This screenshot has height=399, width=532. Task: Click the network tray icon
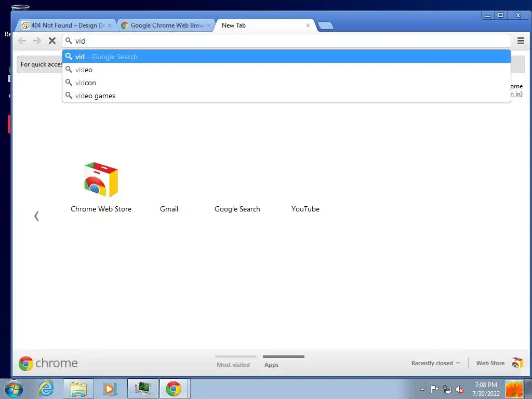447,389
